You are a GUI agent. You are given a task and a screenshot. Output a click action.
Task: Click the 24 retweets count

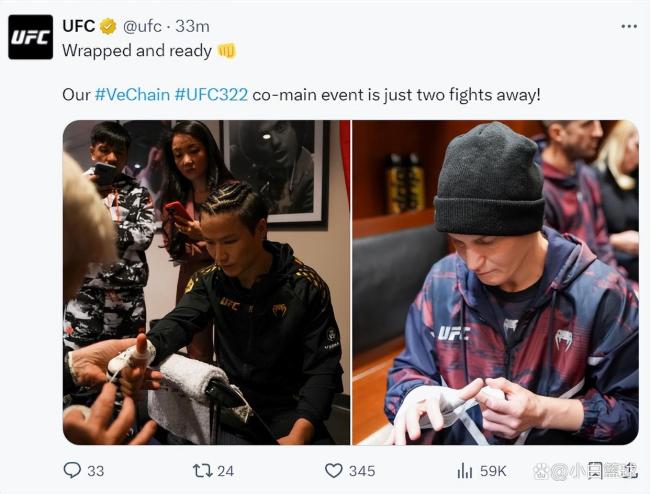click(x=226, y=471)
